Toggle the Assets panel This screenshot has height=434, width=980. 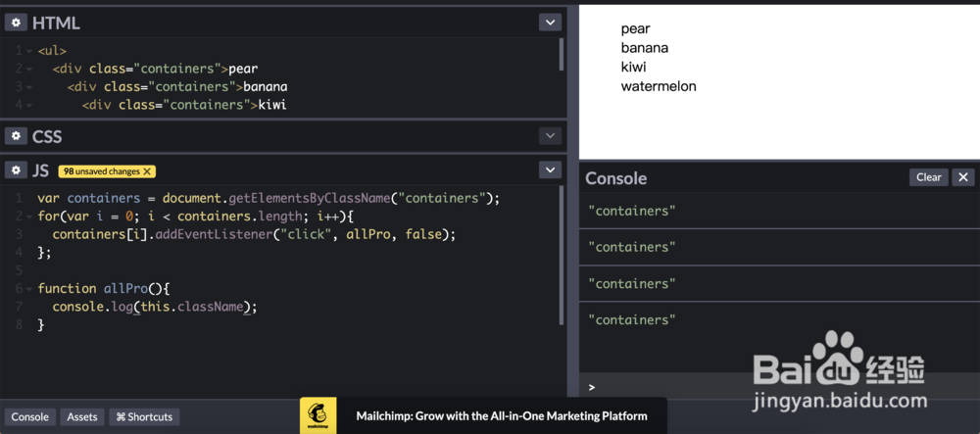click(x=82, y=416)
